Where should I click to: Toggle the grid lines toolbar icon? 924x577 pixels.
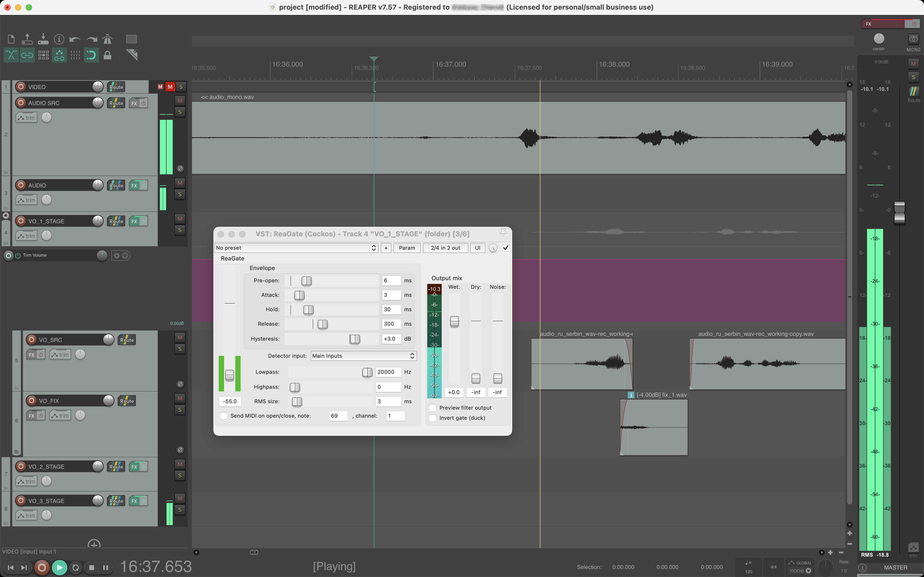pyautogui.click(x=75, y=55)
